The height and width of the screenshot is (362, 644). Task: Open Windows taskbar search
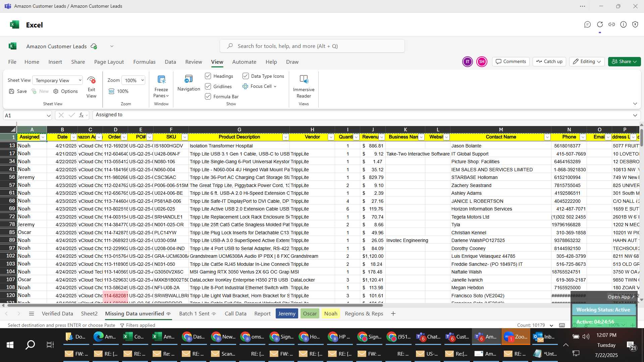[30, 345]
